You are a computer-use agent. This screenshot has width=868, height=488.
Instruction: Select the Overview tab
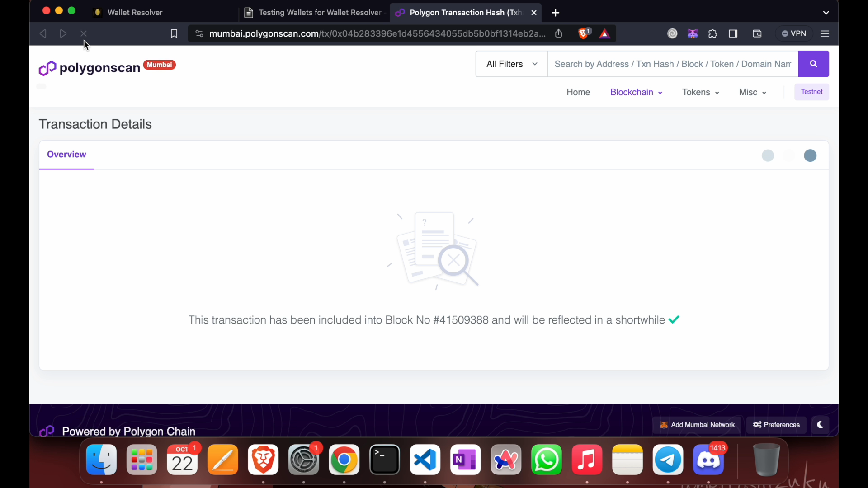tap(66, 155)
